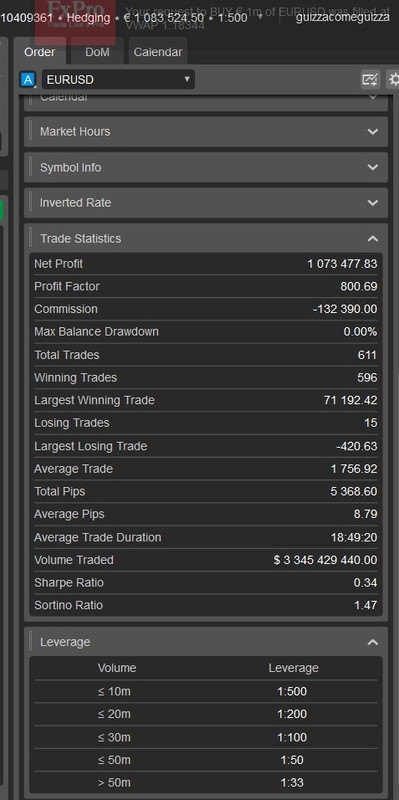The image size is (399, 800).
Task: Select the 1:200 leverage cell
Action: 292,714
